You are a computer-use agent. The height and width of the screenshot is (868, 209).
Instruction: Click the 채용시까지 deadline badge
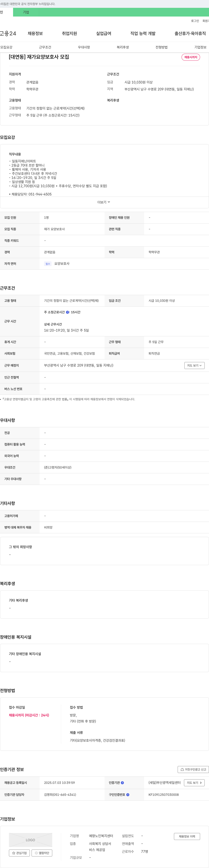191,57
